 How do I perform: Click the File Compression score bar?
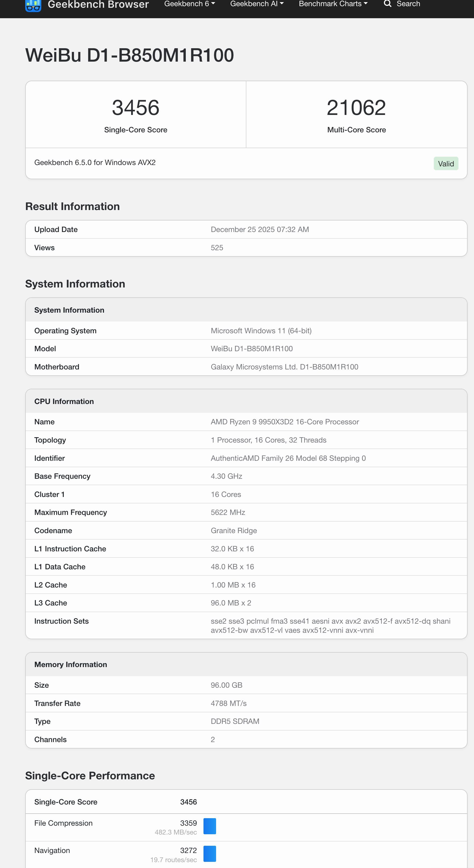pyautogui.click(x=210, y=826)
